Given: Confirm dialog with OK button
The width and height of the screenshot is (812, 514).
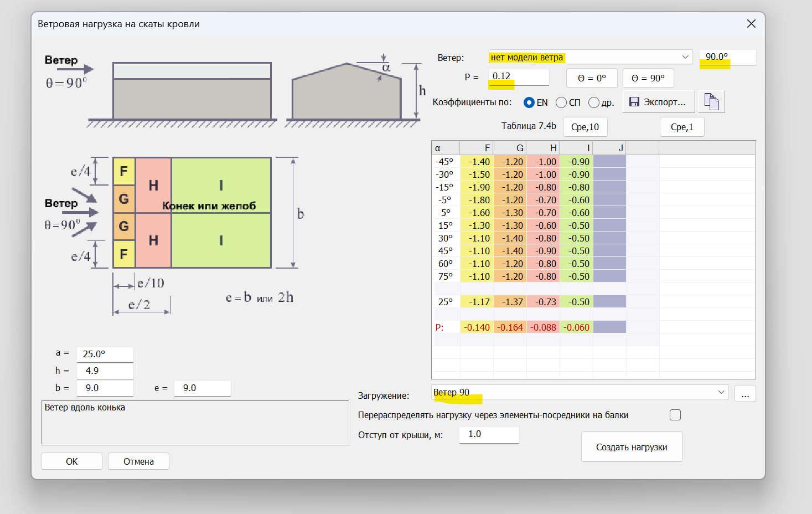Looking at the screenshot, I should (71, 461).
